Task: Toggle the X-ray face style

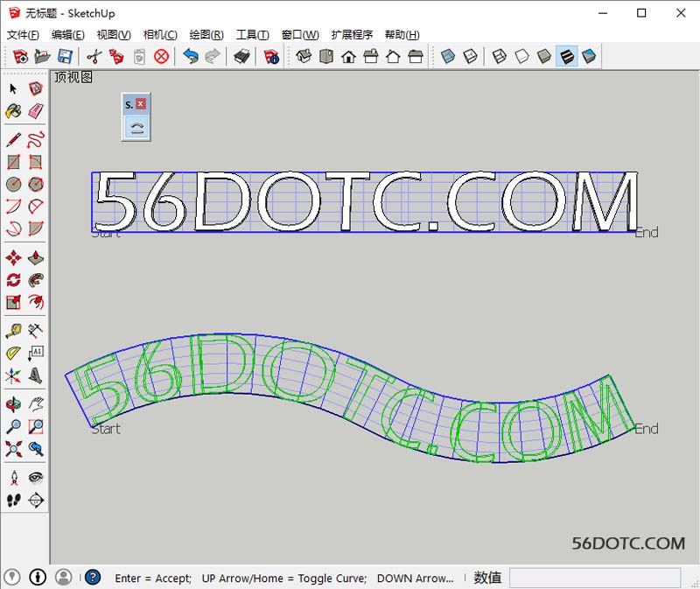Action: click(x=448, y=57)
